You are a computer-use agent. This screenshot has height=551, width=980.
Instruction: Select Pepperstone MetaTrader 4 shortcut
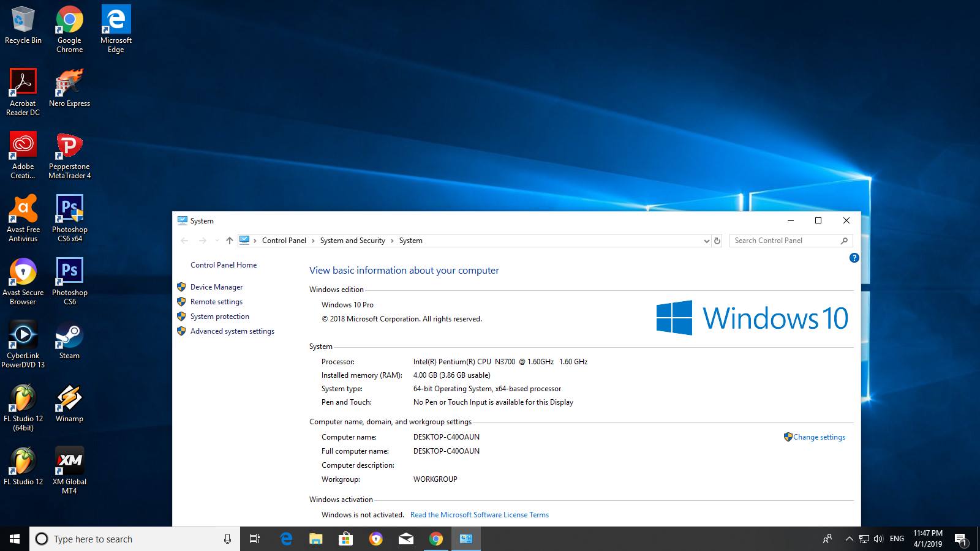[x=69, y=156]
